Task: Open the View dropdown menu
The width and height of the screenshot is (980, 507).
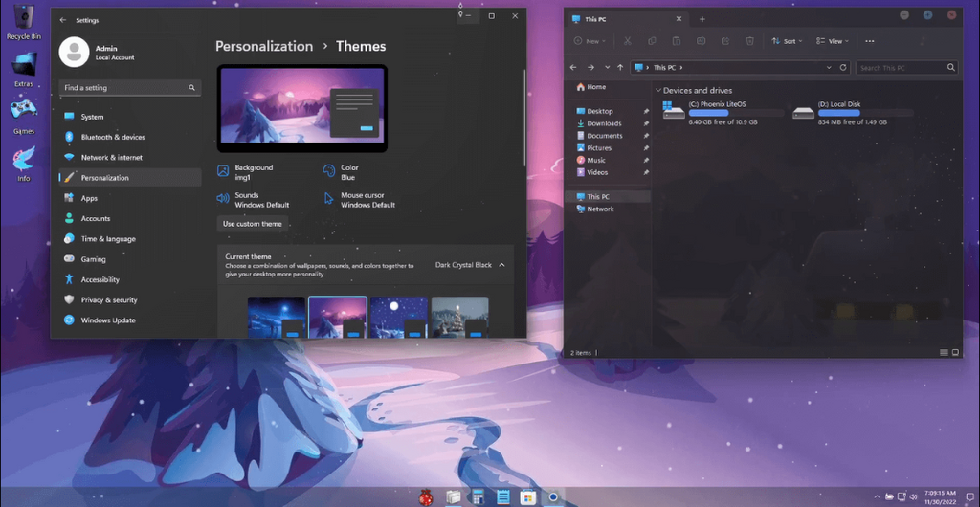Action: pyautogui.click(x=832, y=41)
